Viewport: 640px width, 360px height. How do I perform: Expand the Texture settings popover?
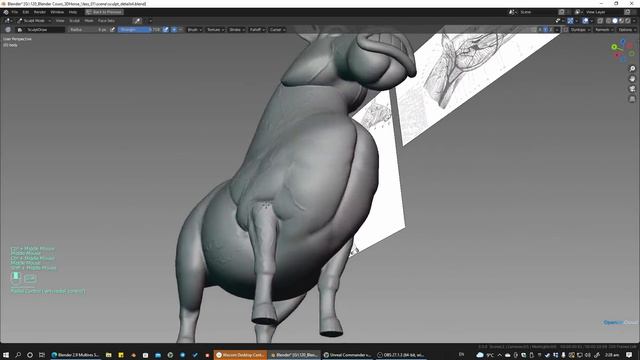pyautogui.click(x=215, y=30)
